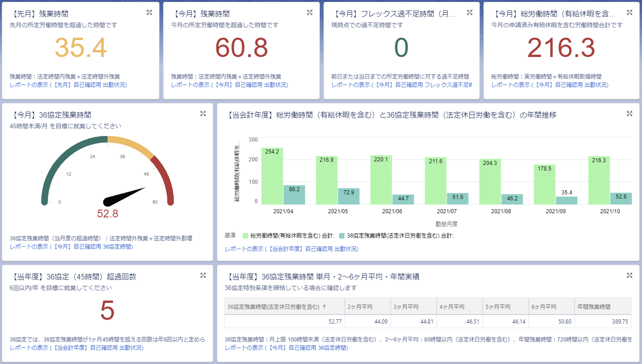642x364 pixels.
Task: Click light green 総労働時間 legend swatch
Action: [245, 236]
